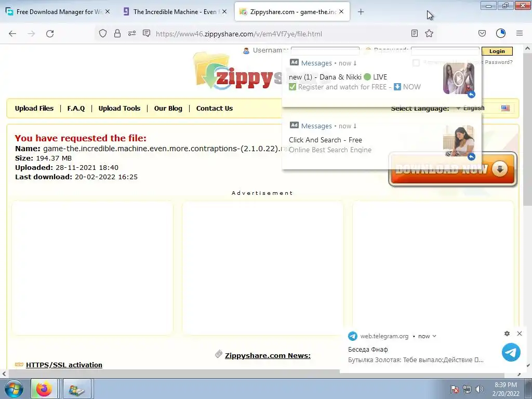Open HTTPS/SSL activation news link
This screenshot has height=399, width=532.
[x=64, y=365]
